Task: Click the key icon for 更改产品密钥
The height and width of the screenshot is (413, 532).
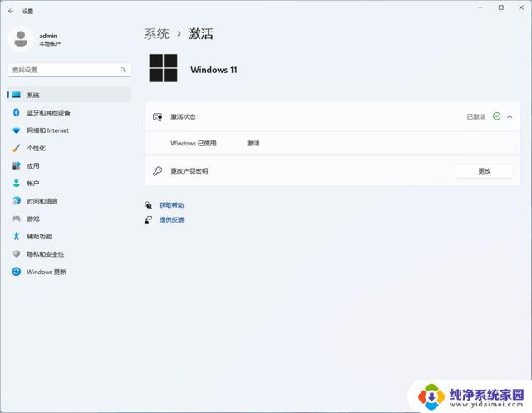Action: (157, 171)
